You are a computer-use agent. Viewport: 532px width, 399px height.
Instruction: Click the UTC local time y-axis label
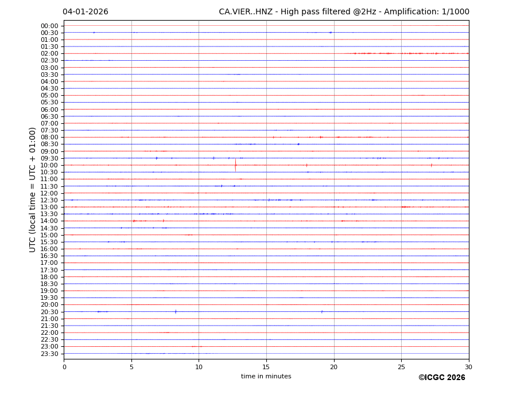pos(33,189)
